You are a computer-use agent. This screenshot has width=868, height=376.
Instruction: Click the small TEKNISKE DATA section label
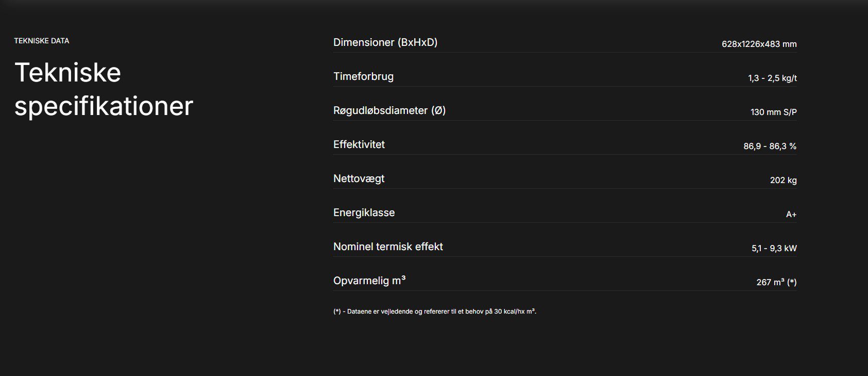coord(41,41)
